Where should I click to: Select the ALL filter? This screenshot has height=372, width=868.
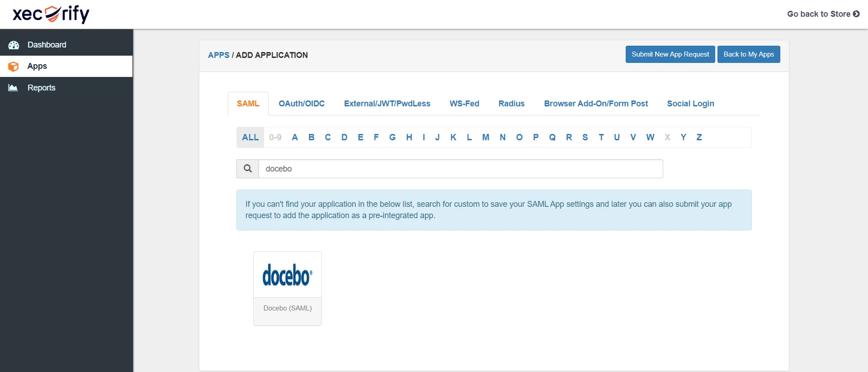click(x=250, y=138)
